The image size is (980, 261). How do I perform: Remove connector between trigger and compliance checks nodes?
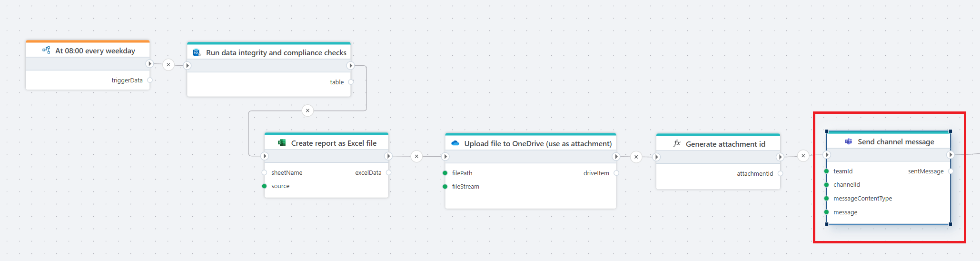coord(168,65)
